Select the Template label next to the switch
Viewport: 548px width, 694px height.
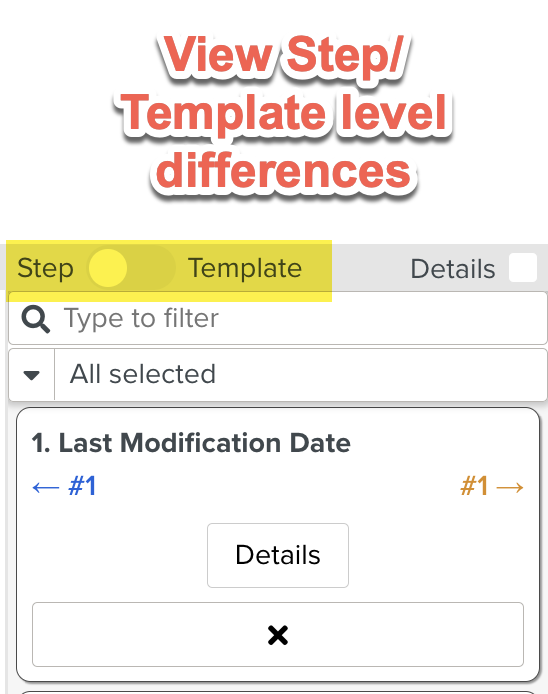[245, 268]
